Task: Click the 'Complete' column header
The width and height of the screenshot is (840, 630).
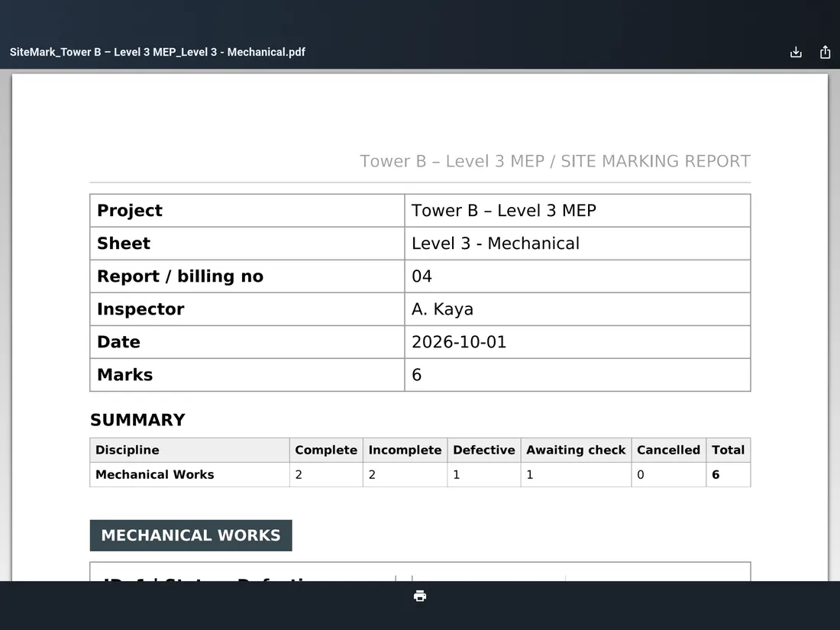Action: click(x=326, y=450)
